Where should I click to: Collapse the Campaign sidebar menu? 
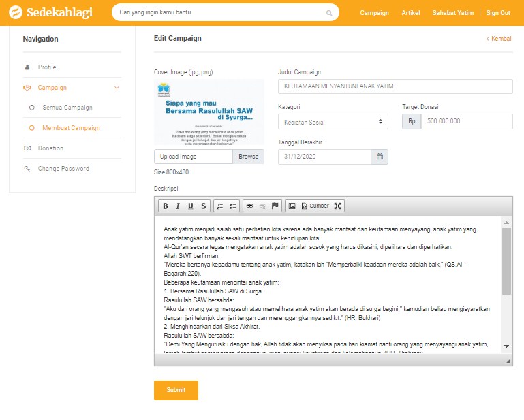pos(117,88)
